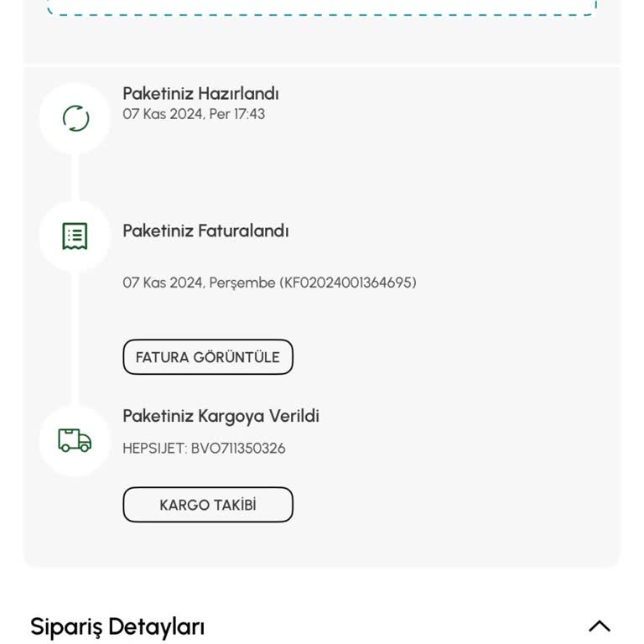Click the circular refresh arrows status icon
The width and height of the screenshot is (644, 644).
coord(75,118)
